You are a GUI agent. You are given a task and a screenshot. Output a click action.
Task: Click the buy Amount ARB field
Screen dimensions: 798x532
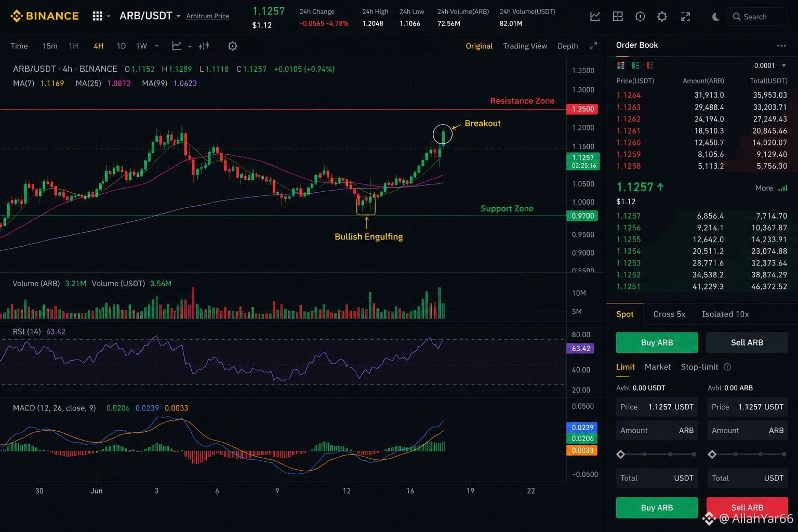coord(657,430)
